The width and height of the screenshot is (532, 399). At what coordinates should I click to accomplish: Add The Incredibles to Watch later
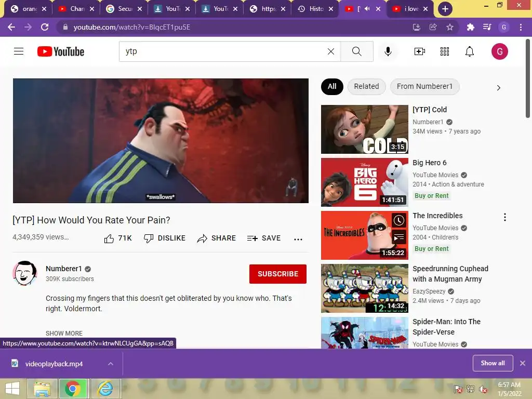[x=399, y=220]
